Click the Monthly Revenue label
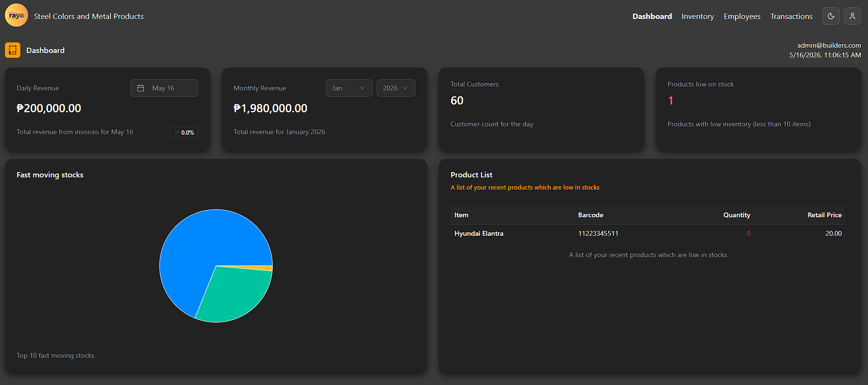Viewport: 868px width, 385px height. pos(260,88)
